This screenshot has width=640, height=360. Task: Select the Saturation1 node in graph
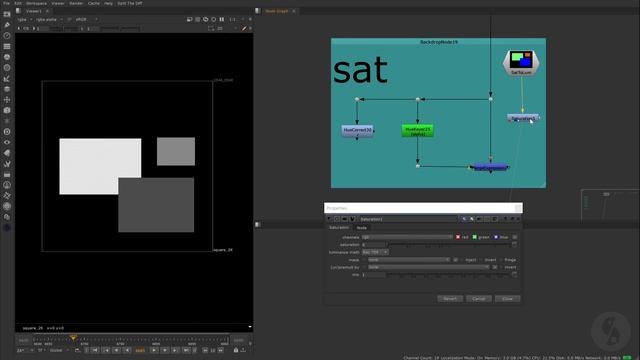click(x=523, y=118)
